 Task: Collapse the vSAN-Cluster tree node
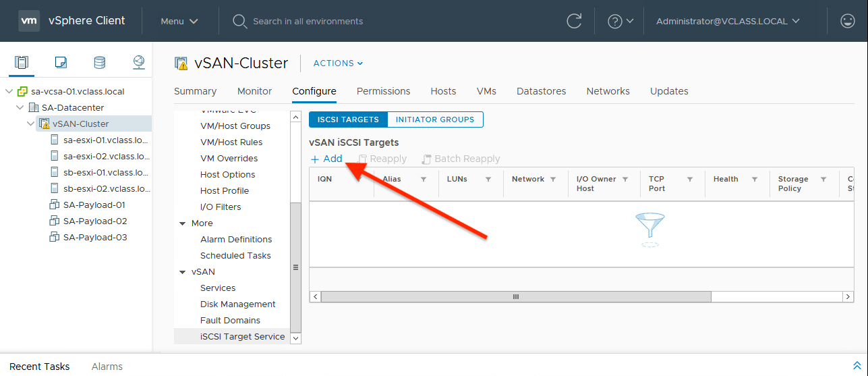[x=31, y=124]
